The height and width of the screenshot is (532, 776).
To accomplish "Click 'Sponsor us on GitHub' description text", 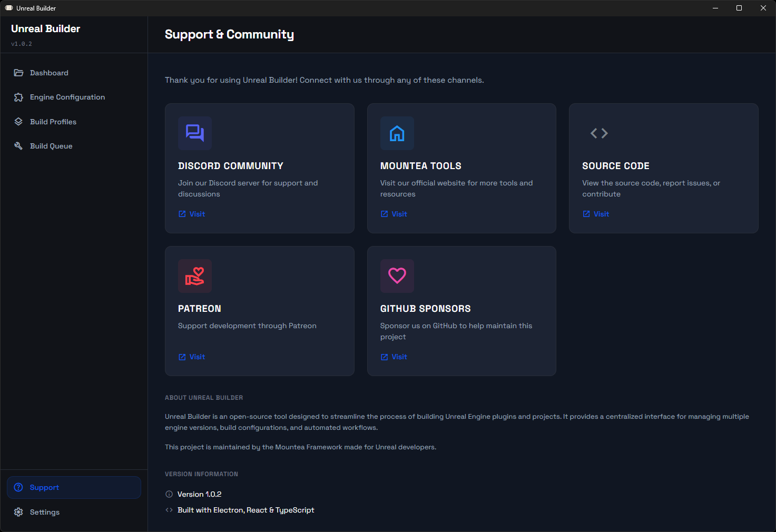I will click(x=456, y=331).
